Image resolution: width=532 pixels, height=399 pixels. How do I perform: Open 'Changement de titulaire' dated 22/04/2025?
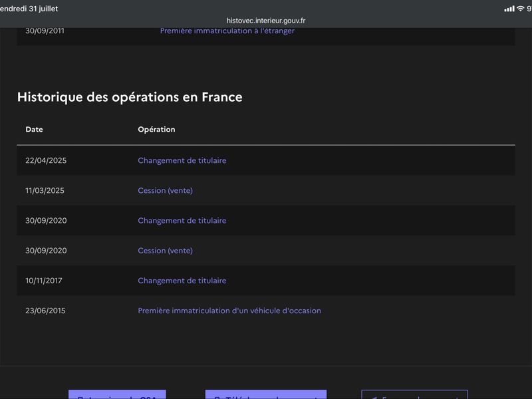click(x=182, y=160)
